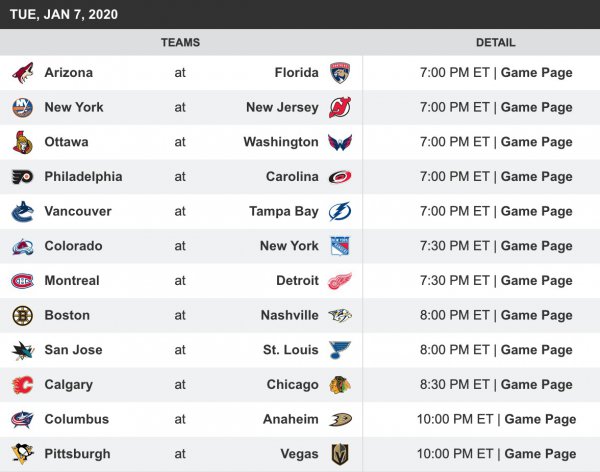The width and height of the screenshot is (600, 472).
Task: Click the Washington Capitals logo
Action: [x=340, y=142]
